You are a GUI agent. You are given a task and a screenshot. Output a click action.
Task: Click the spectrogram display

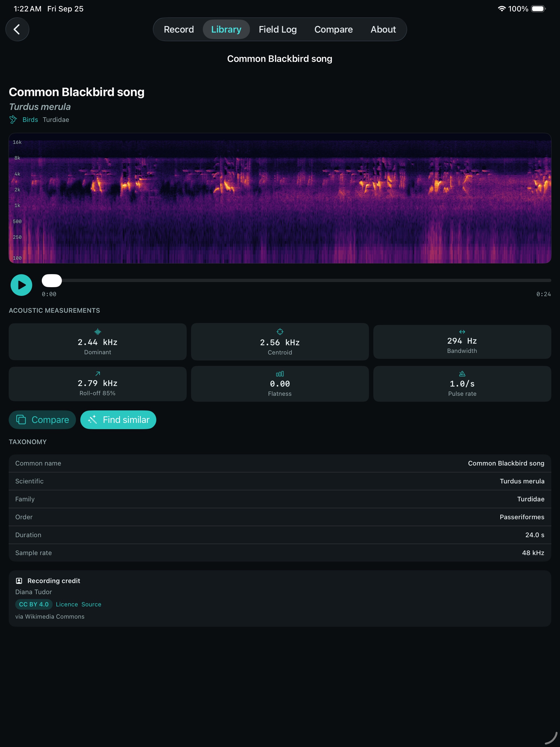pyautogui.click(x=280, y=198)
